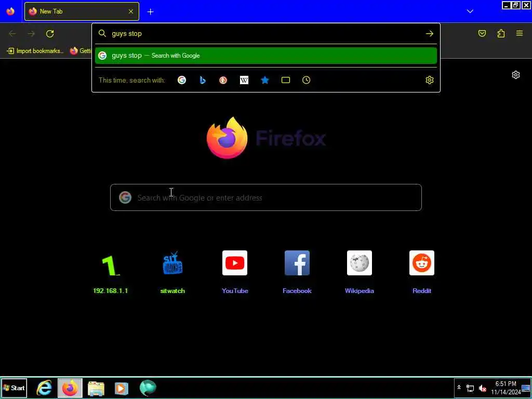Open Save to Pocket button
Screen dimensions: 532x399
click(x=482, y=33)
